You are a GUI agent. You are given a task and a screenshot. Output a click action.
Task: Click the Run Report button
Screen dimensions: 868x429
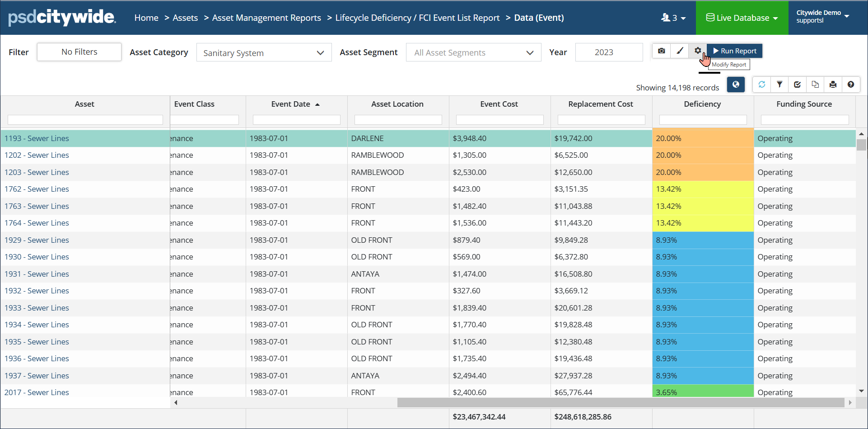tap(735, 51)
